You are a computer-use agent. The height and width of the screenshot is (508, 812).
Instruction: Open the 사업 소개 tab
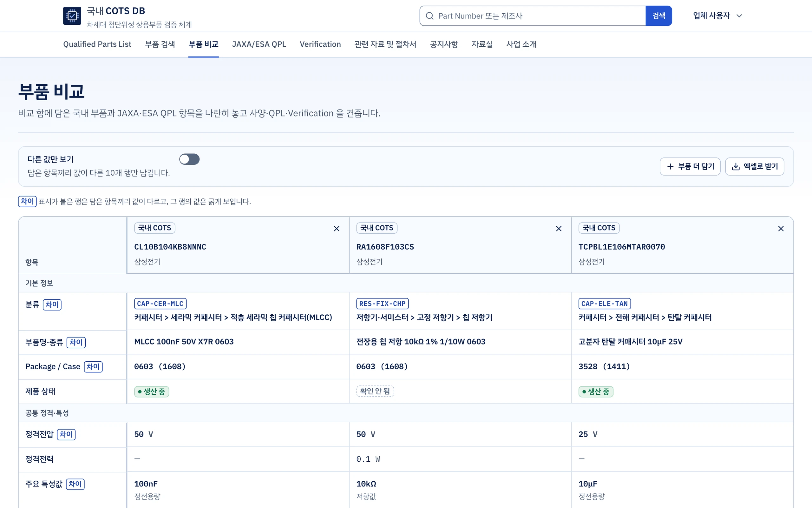coord(521,44)
